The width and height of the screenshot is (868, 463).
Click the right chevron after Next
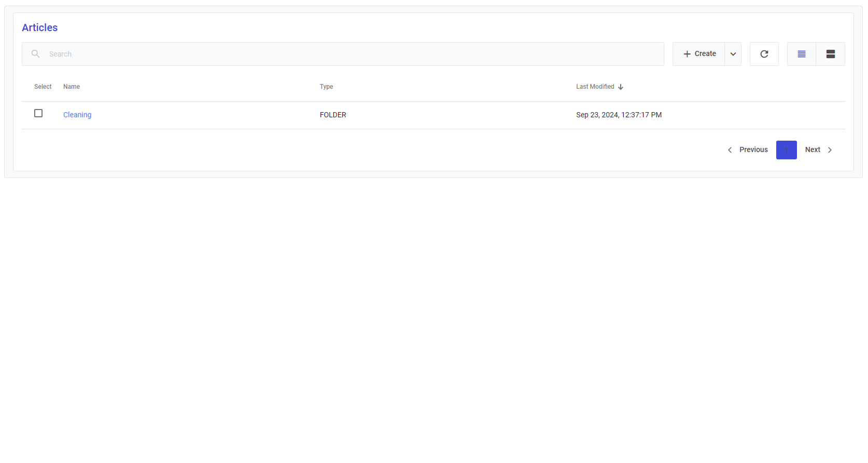(x=830, y=150)
